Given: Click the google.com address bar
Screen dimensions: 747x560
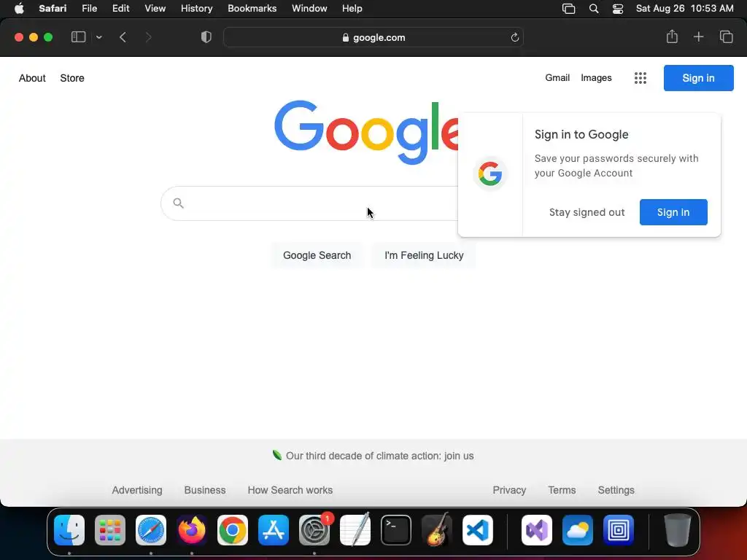Looking at the screenshot, I should (373, 37).
